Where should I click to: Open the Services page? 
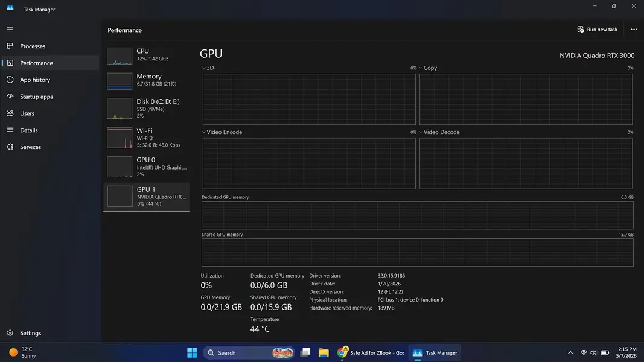(50, 147)
